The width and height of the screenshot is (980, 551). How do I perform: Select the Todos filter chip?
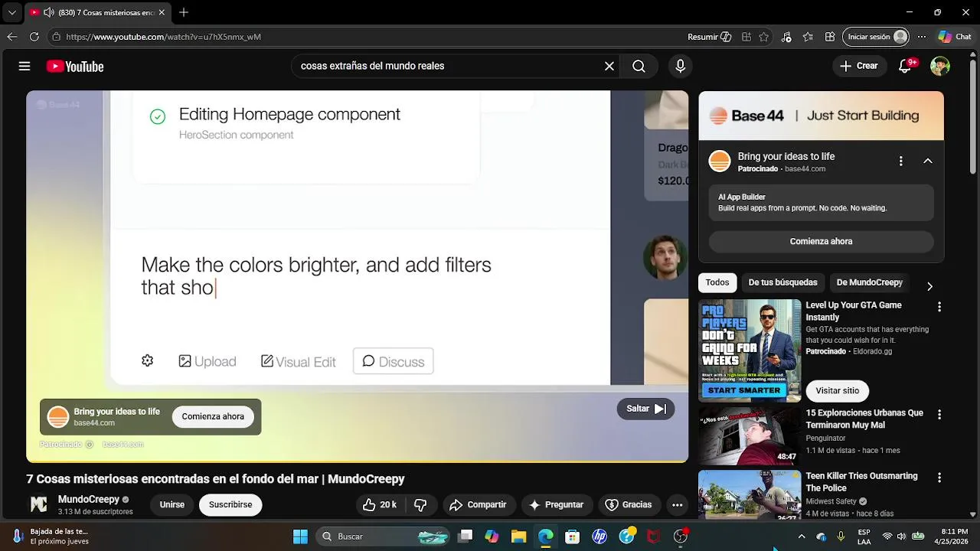717,282
